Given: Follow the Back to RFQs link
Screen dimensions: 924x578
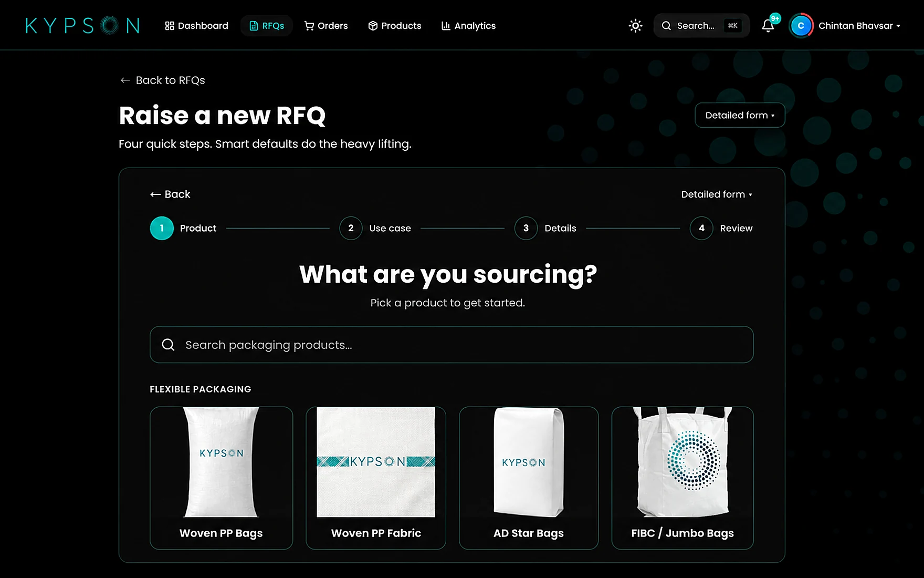Looking at the screenshot, I should click(x=163, y=80).
